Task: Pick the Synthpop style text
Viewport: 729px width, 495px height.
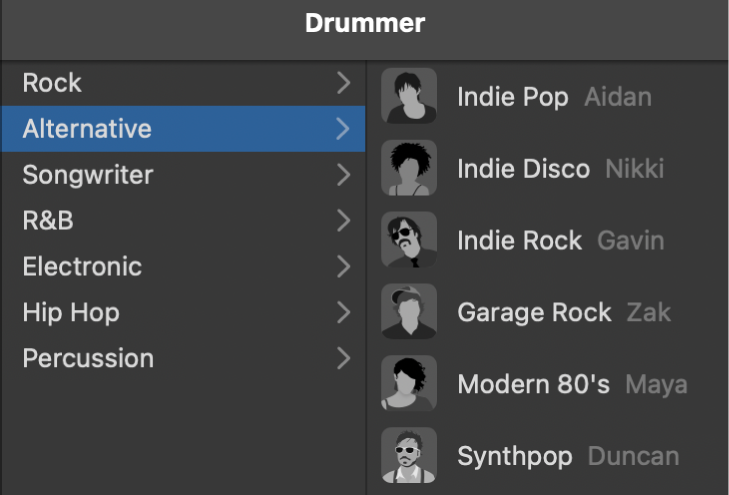Action: click(x=514, y=457)
